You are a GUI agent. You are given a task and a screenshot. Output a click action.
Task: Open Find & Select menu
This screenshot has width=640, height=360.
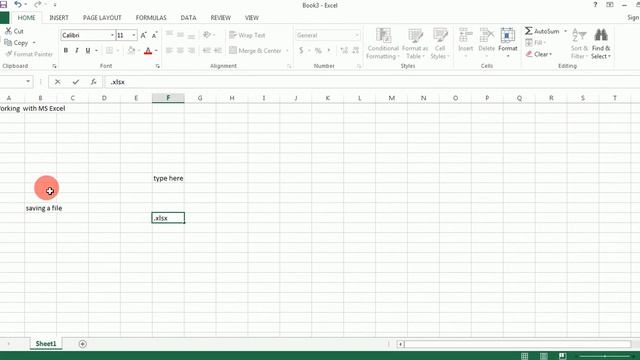601,44
